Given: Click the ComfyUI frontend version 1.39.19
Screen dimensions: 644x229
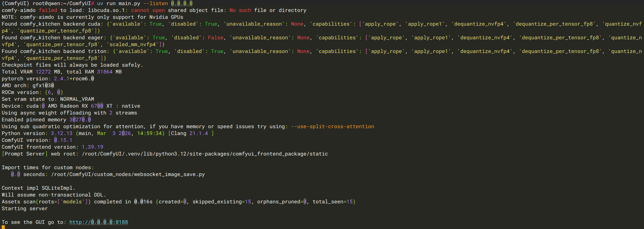Looking at the screenshot, I should [x=92, y=147].
